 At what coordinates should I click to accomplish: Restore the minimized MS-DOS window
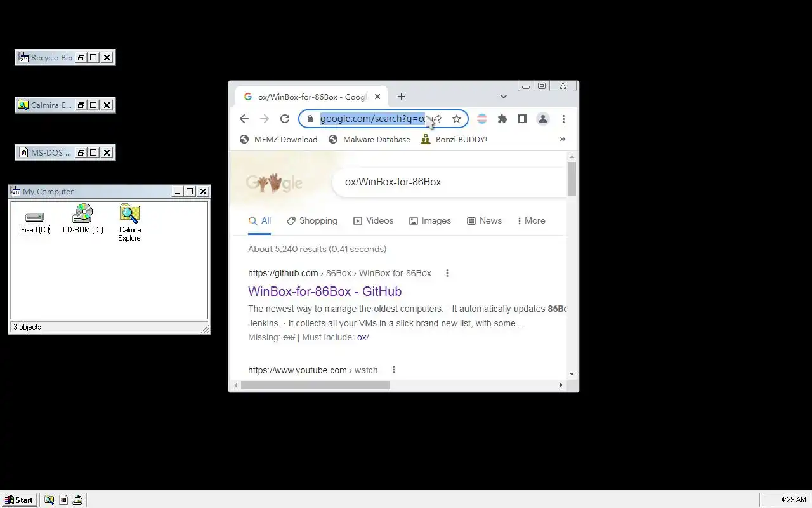pos(81,152)
